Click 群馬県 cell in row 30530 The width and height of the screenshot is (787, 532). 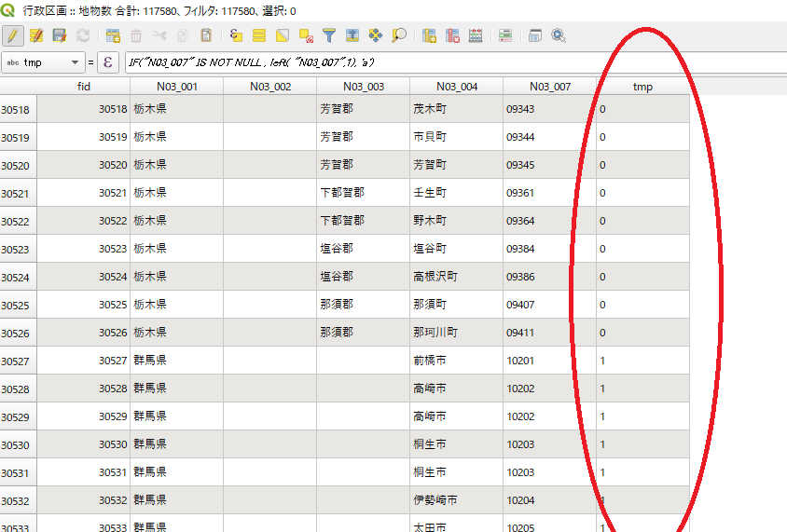[x=176, y=444]
